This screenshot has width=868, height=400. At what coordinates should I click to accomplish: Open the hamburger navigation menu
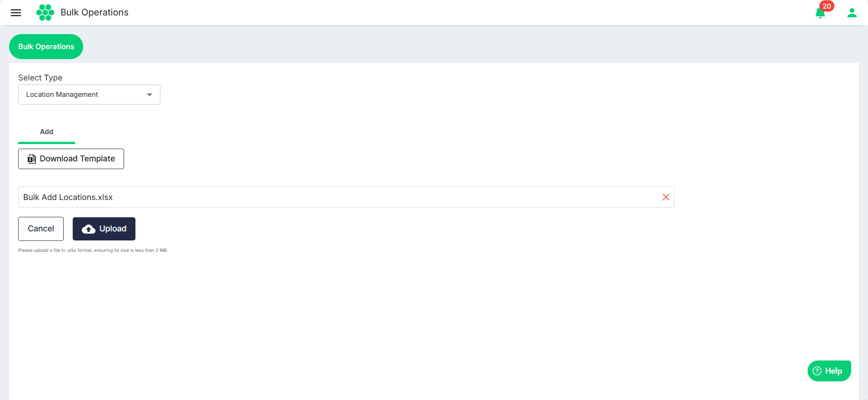click(x=16, y=13)
